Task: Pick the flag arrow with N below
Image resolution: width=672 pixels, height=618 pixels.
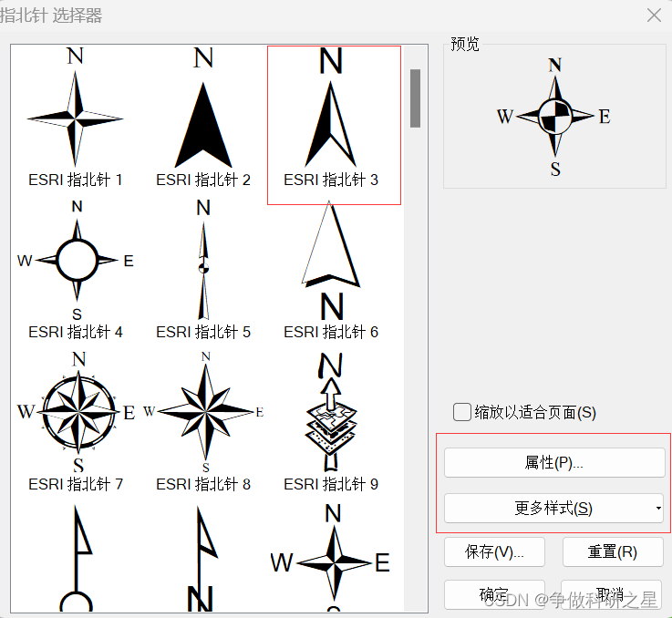Action: pyautogui.click(x=202, y=558)
